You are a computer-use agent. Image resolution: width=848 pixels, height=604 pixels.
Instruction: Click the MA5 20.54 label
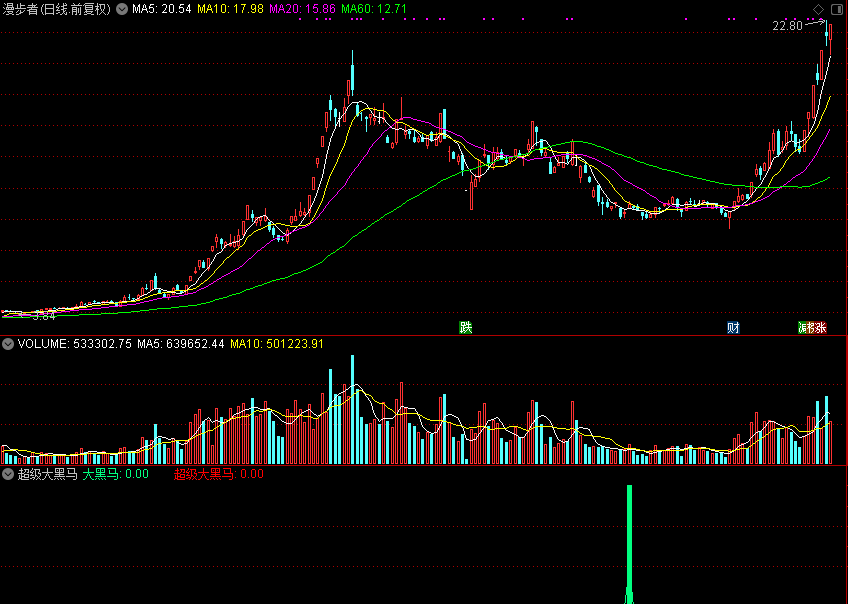point(162,9)
